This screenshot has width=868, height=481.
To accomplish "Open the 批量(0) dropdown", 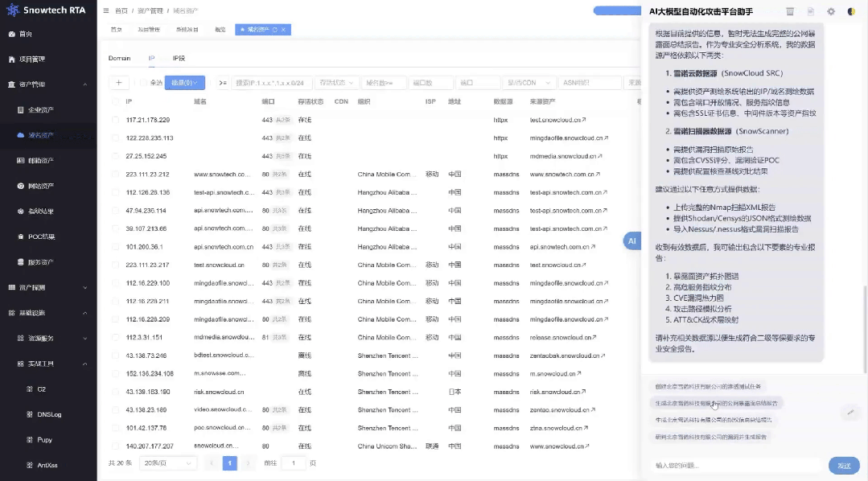I will click(x=185, y=83).
